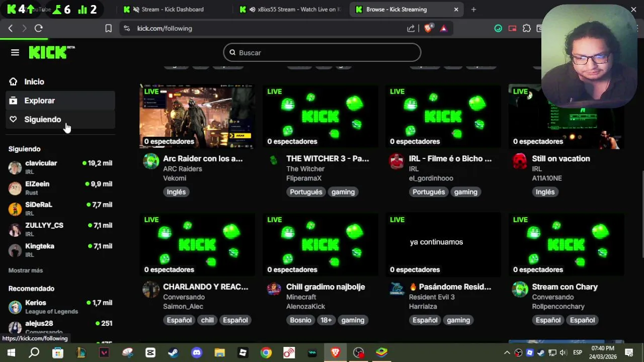Click Harrialza's channel avatar
Image resolution: width=644 pixels, height=362 pixels.
[x=397, y=290]
